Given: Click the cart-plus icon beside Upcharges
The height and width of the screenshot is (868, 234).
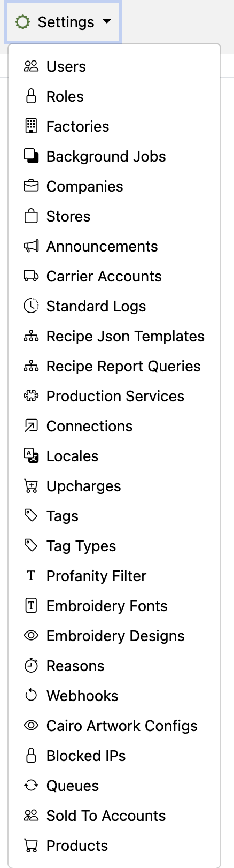Looking at the screenshot, I should 32,486.
